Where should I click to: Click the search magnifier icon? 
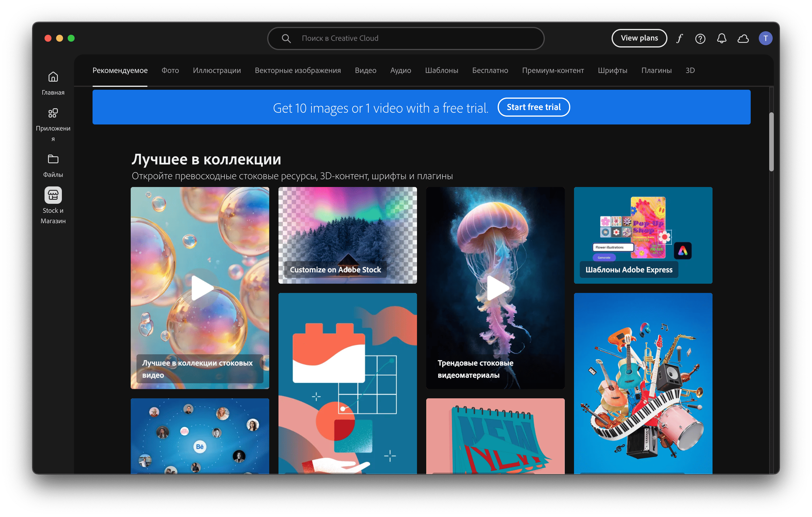point(286,38)
